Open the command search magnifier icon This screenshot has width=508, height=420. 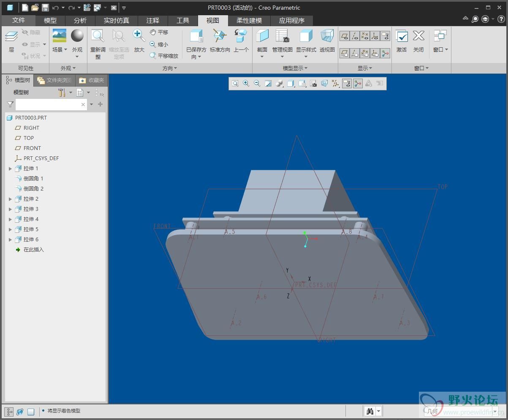[x=475, y=19]
